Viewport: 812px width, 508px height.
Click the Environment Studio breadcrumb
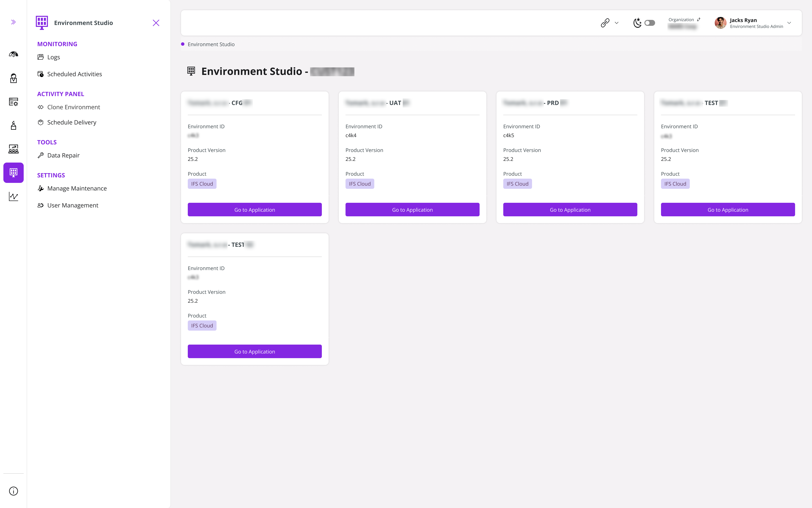(x=211, y=44)
